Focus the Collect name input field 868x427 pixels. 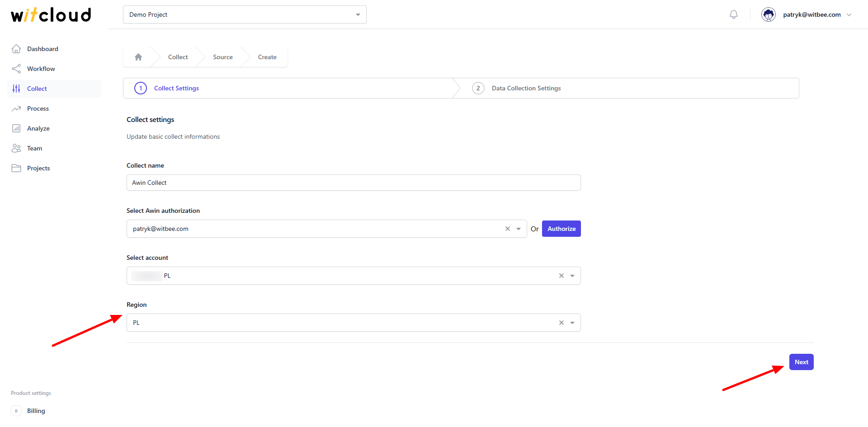(x=354, y=183)
